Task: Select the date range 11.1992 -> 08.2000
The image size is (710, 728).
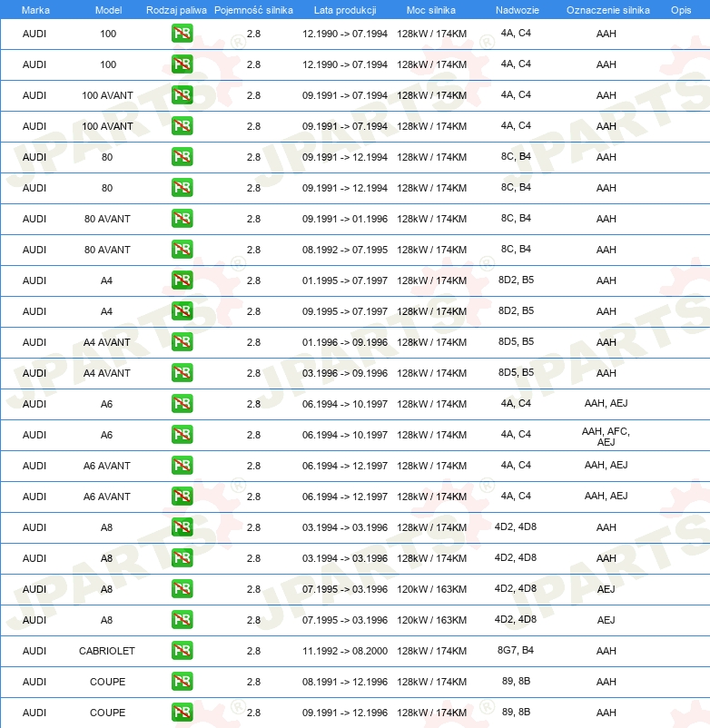Action: 344,651
